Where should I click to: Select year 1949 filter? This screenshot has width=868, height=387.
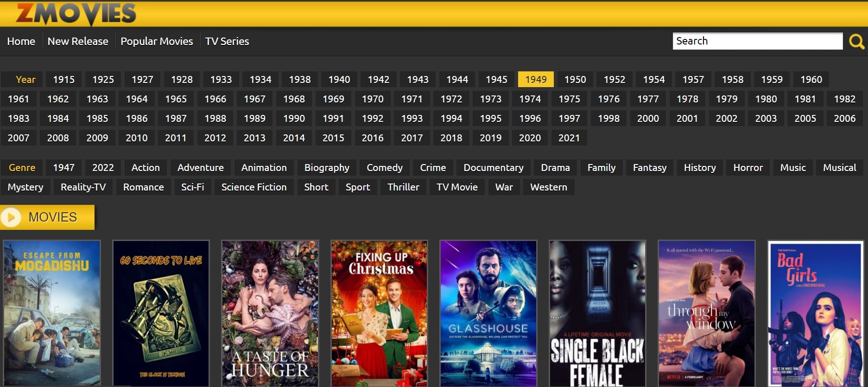[x=536, y=79]
